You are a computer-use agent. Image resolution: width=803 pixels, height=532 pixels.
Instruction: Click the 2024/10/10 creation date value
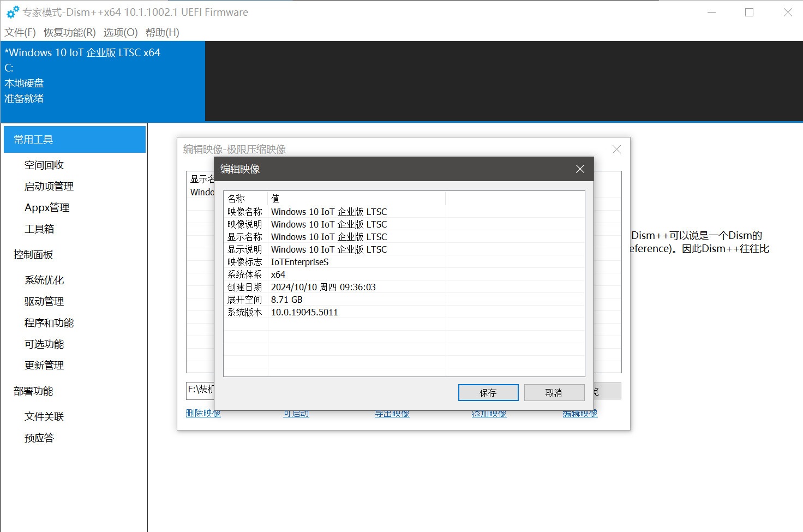point(323,287)
